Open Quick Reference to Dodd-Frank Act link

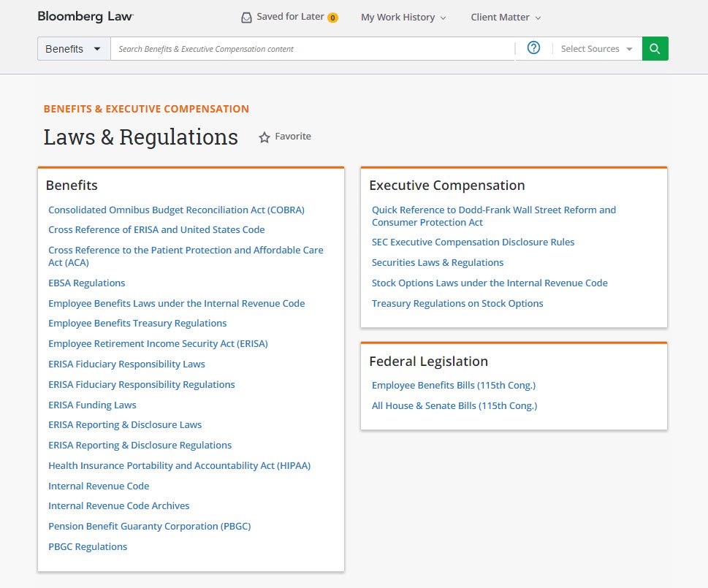click(x=493, y=216)
